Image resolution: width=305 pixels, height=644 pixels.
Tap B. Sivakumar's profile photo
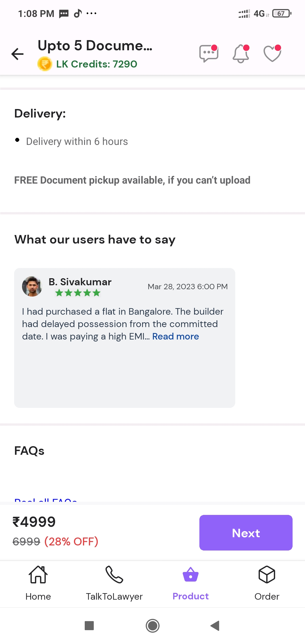[x=32, y=286]
